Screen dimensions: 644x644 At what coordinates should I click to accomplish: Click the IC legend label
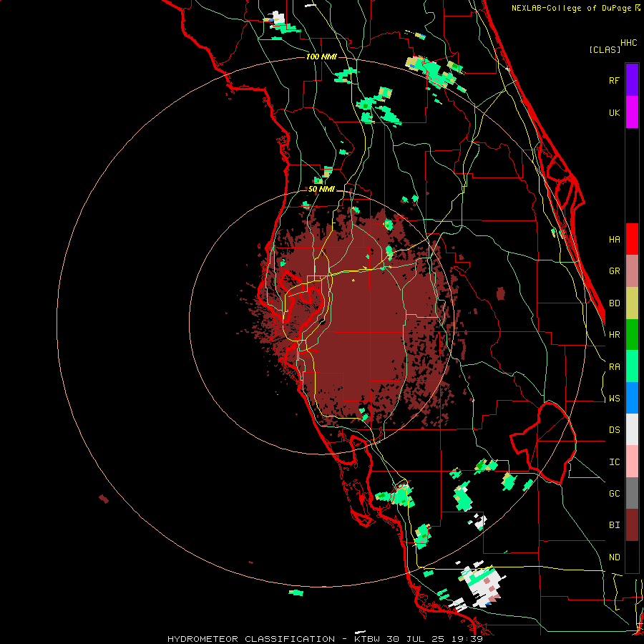pos(614,462)
